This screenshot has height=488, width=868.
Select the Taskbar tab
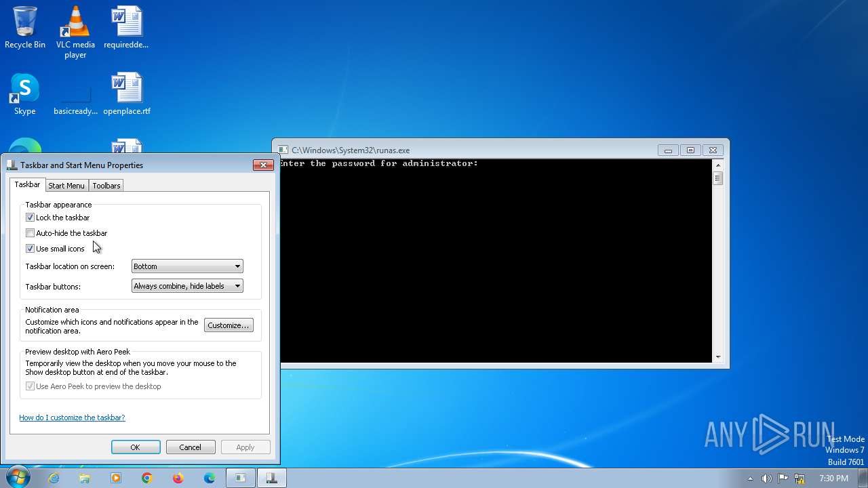click(x=27, y=184)
